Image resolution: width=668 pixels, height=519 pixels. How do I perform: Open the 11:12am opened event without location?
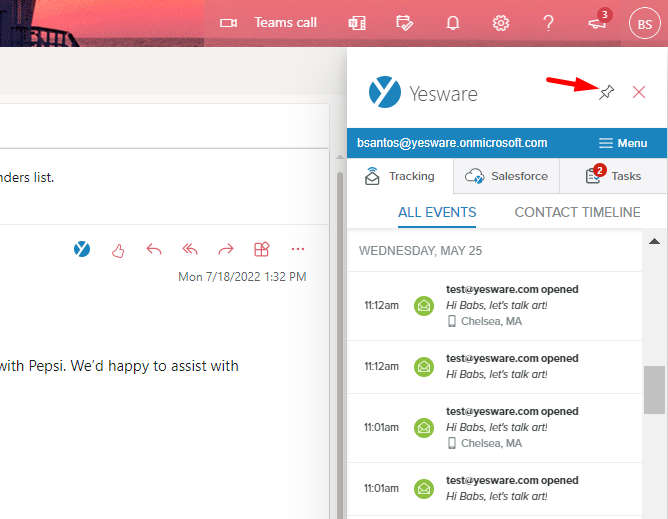point(495,367)
